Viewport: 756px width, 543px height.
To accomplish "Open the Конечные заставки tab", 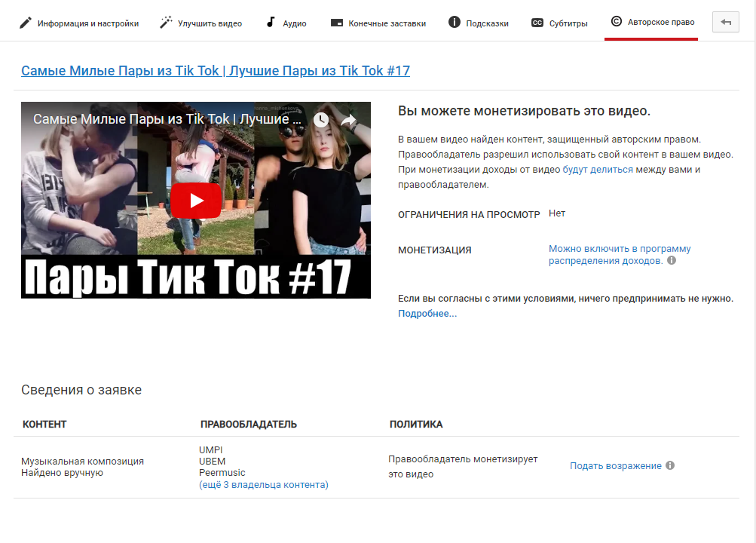I will pyautogui.click(x=378, y=23).
